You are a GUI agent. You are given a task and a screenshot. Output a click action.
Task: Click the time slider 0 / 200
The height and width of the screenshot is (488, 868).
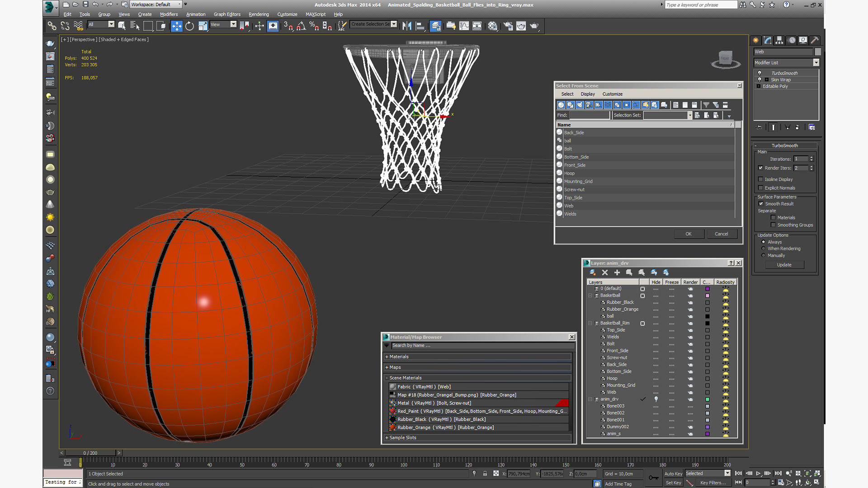[x=90, y=453]
